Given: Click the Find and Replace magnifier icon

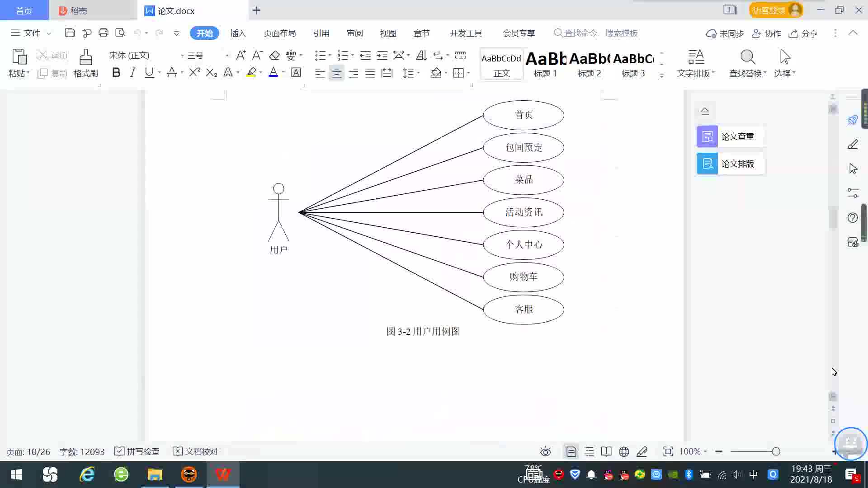Looking at the screenshot, I should pos(747,57).
